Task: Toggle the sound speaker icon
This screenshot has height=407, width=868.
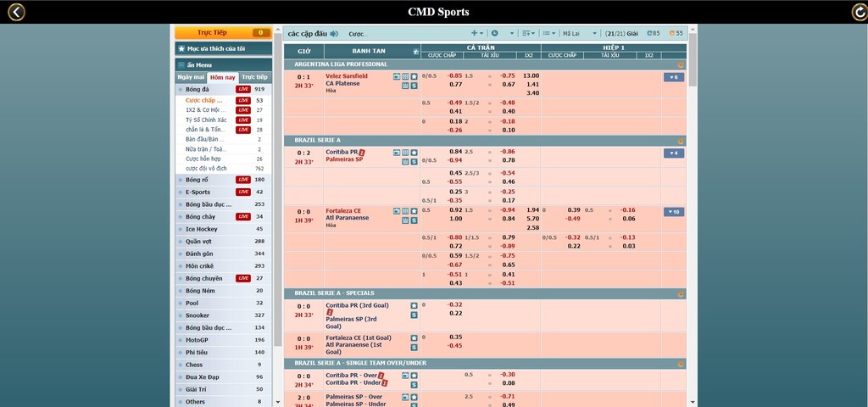Action: coord(334,34)
